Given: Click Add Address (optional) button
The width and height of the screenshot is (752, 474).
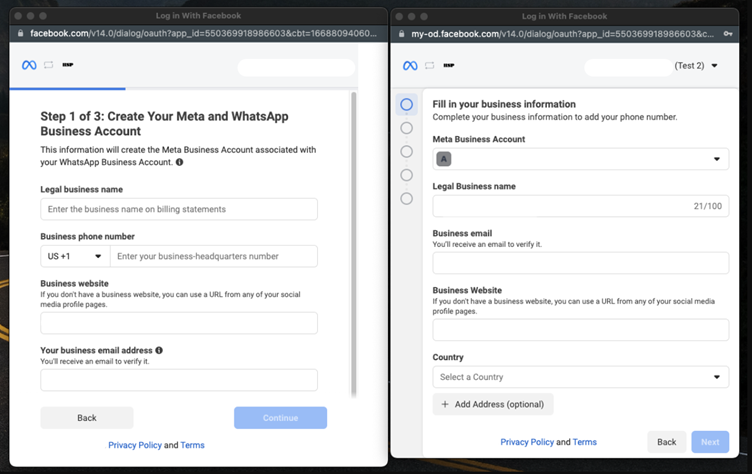Looking at the screenshot, I should pyautogui.click(x=493, y=404).
